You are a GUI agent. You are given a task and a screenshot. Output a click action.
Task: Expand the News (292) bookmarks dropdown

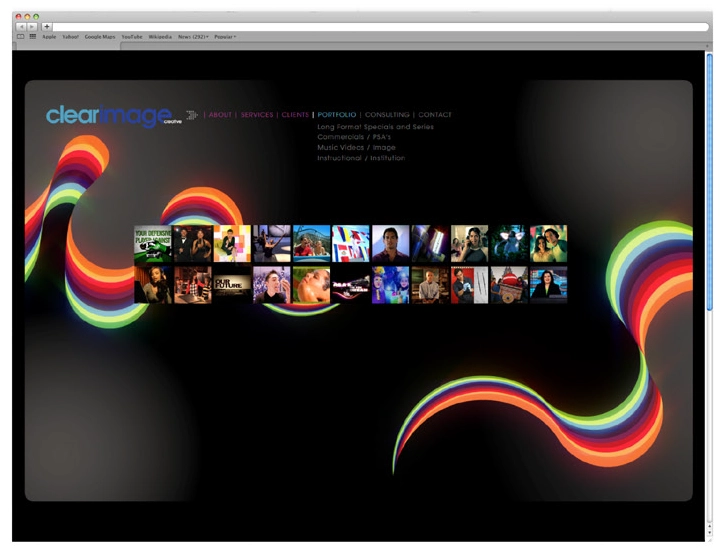point(193,36)
